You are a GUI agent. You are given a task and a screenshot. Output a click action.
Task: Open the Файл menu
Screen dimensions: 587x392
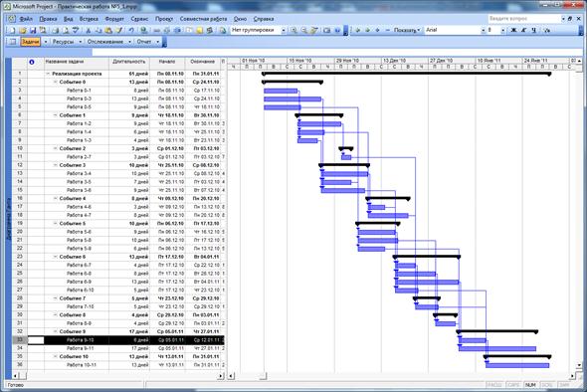(x=26, y=19)
